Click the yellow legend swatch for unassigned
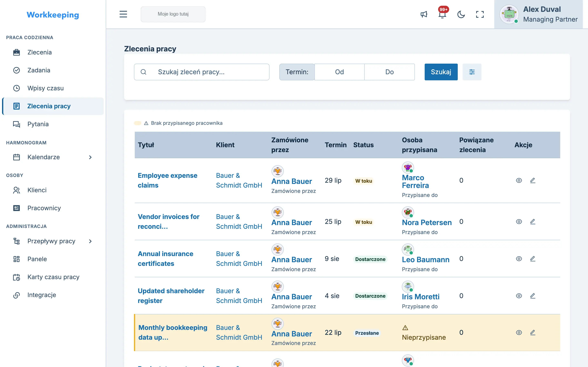588x367 pixels. [x=138, y=123]
